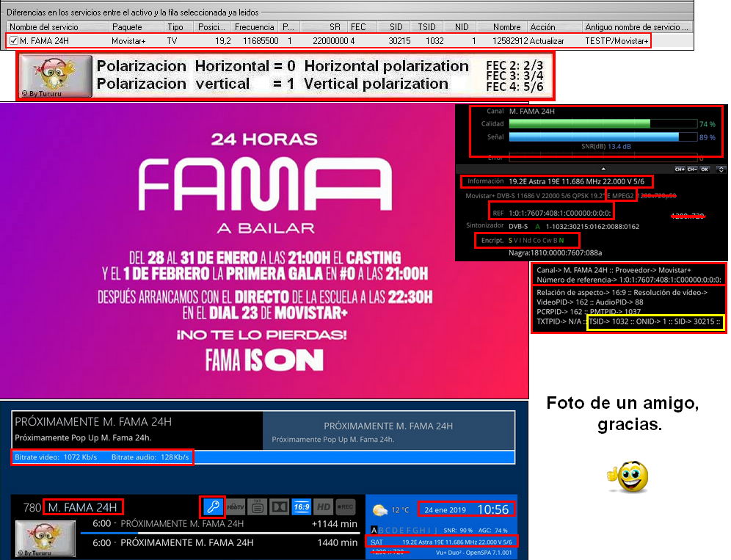Sort by TSID column header
This screenshot has width=731, height=560.
coord(426,27)
